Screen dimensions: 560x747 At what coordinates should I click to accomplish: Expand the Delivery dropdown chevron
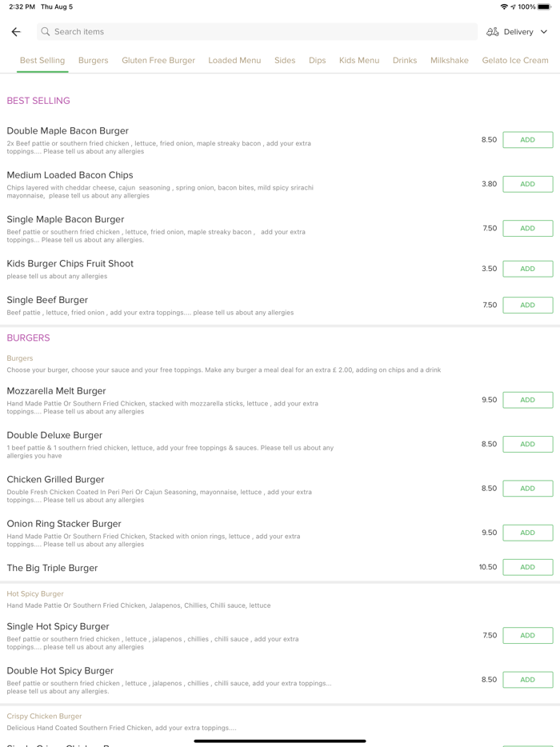pyautogui.click(x=544, y=32)
